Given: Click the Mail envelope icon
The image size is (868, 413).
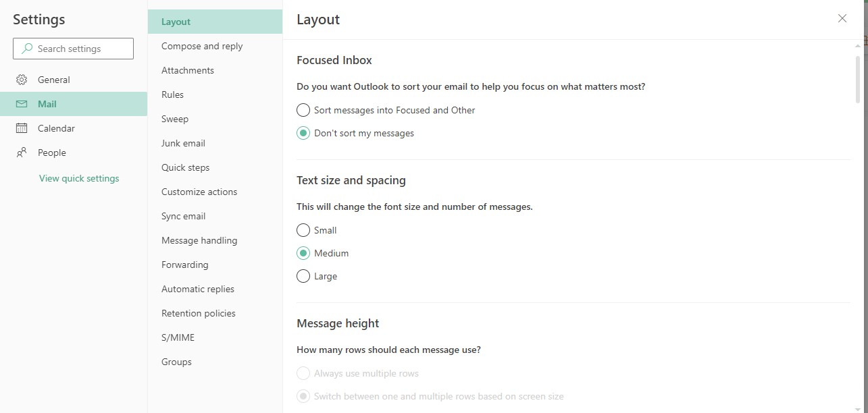Looking at the screenshot, I should pos(22,104).
